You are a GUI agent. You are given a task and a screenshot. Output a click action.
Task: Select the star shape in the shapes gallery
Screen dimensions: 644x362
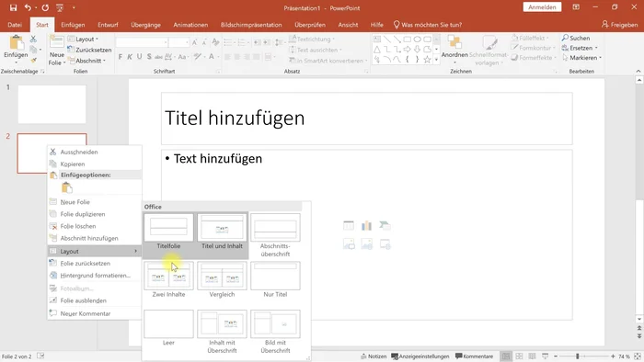coord(427,59)
